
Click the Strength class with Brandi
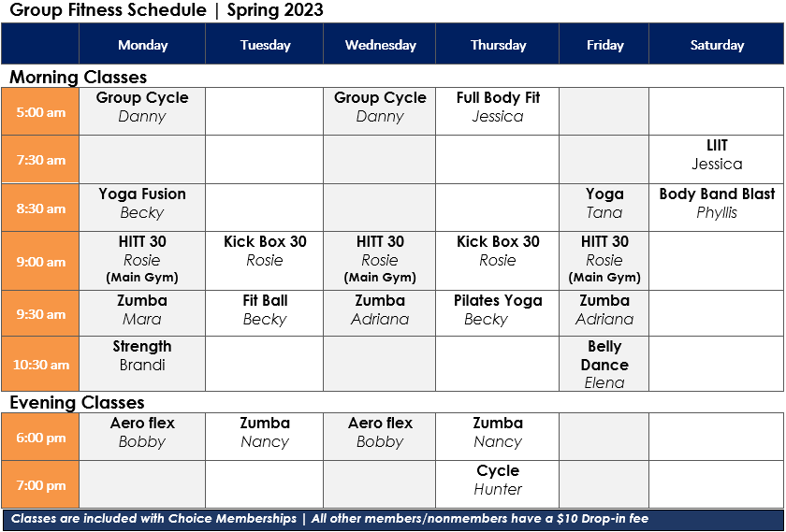pyautogui.click(x=142, y=364)
